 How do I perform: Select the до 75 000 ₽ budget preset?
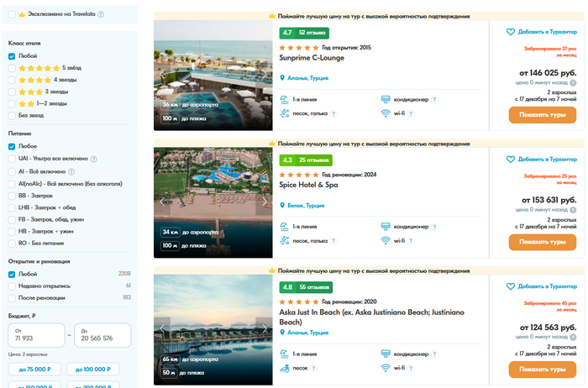[34, 369]
